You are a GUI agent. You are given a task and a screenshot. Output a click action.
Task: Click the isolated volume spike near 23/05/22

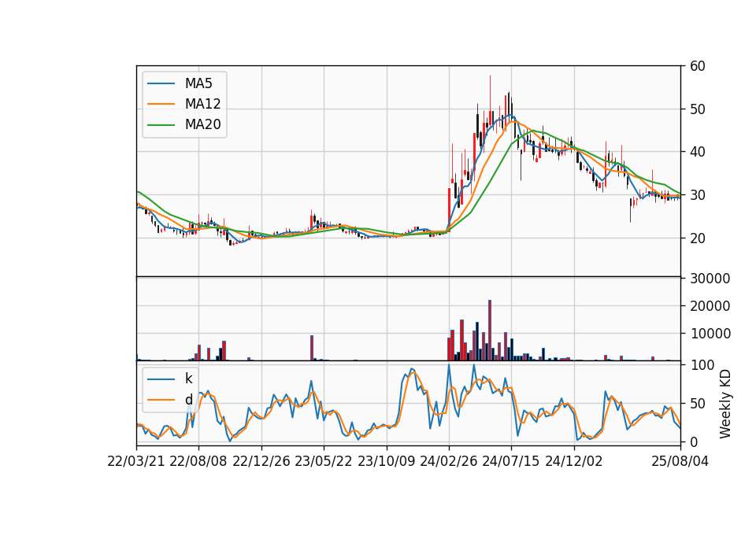tap(312, 348)
